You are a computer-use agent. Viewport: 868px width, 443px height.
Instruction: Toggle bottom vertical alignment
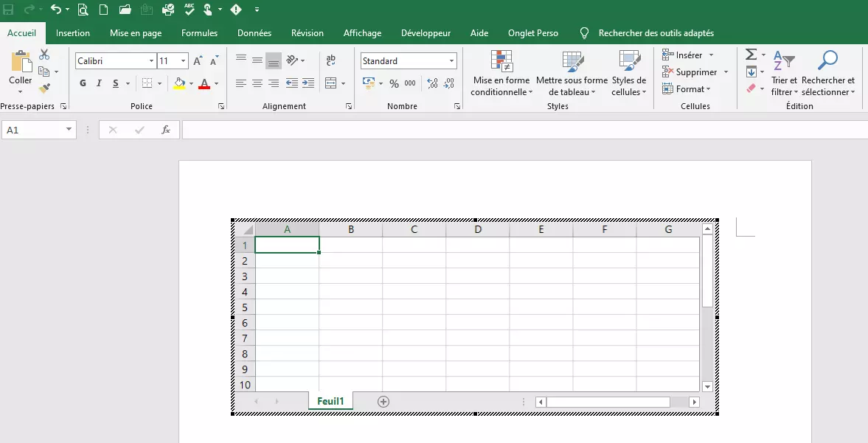[274, 61]
